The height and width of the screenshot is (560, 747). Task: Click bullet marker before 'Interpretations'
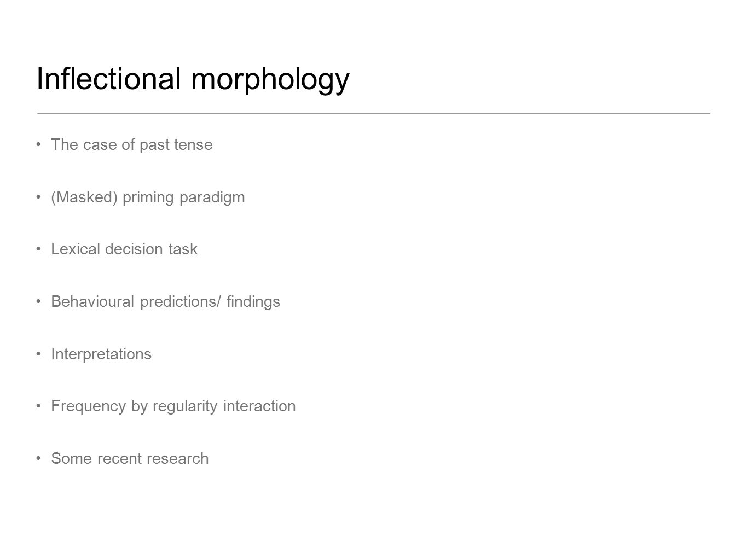click(38, 354)
